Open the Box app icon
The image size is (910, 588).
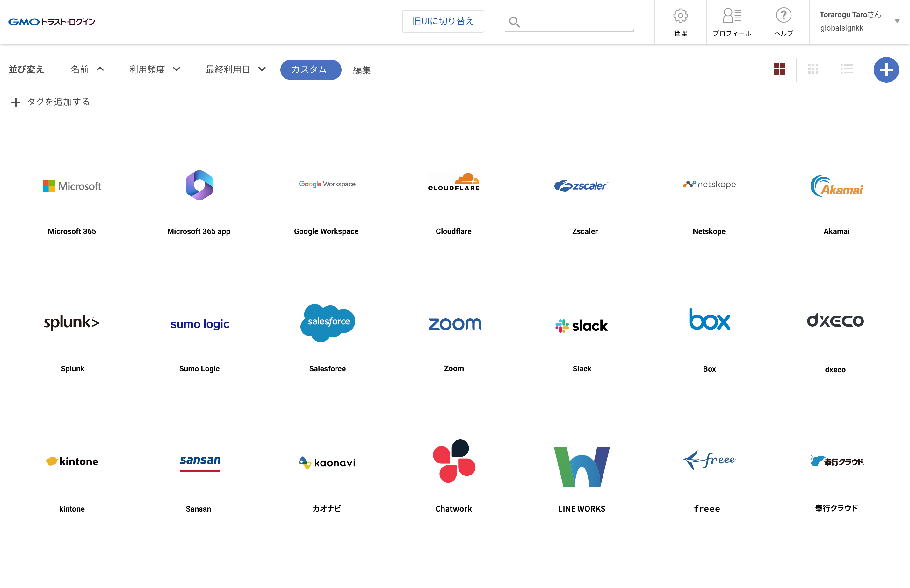coord(710,319)
